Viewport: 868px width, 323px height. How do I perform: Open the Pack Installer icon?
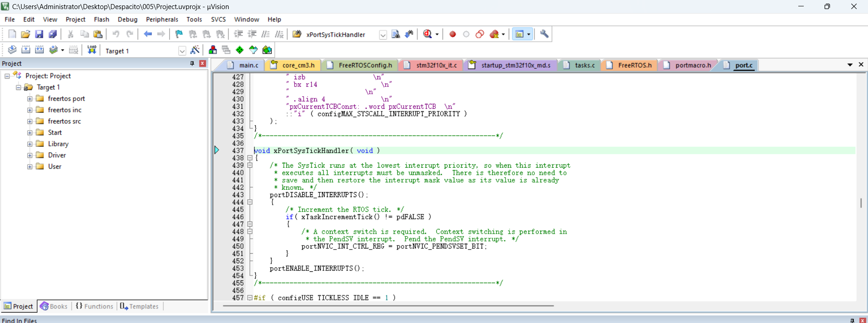[x=267, y=50]
